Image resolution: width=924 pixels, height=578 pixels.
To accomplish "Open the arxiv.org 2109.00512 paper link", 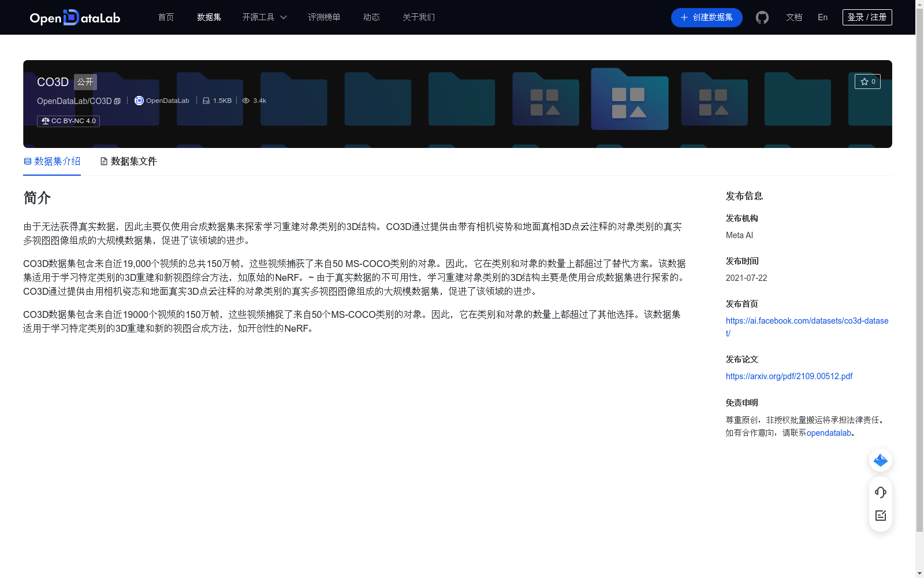I will point(789,376).
